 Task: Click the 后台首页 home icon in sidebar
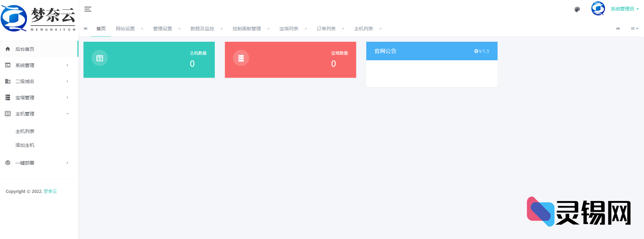point(8,49)
